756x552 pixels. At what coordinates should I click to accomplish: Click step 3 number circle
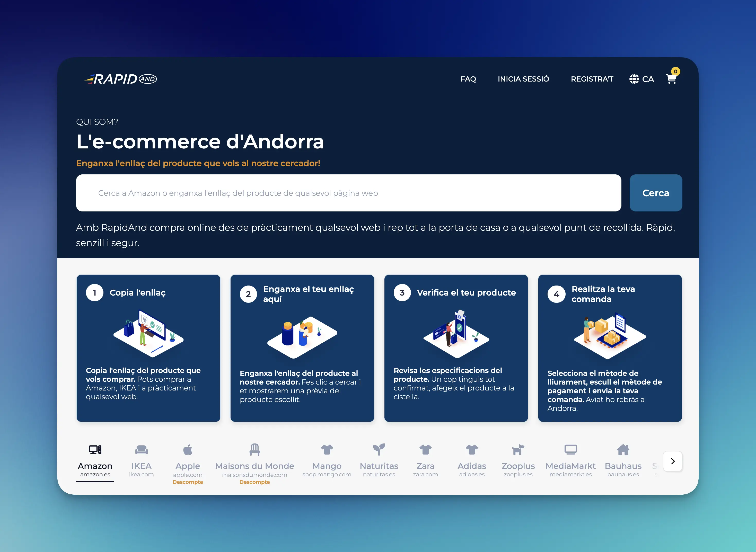click(402, 293)
